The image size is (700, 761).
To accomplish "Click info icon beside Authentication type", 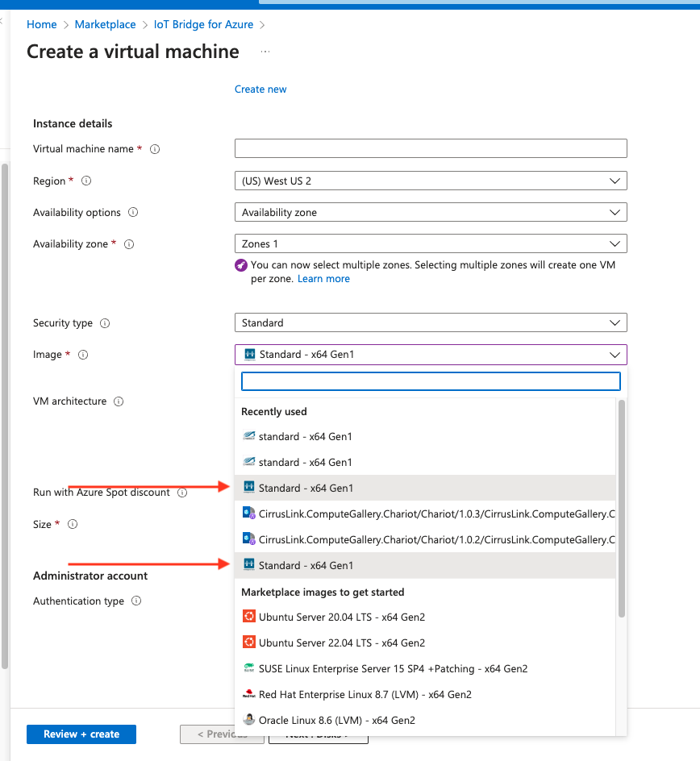I will 136,601.
